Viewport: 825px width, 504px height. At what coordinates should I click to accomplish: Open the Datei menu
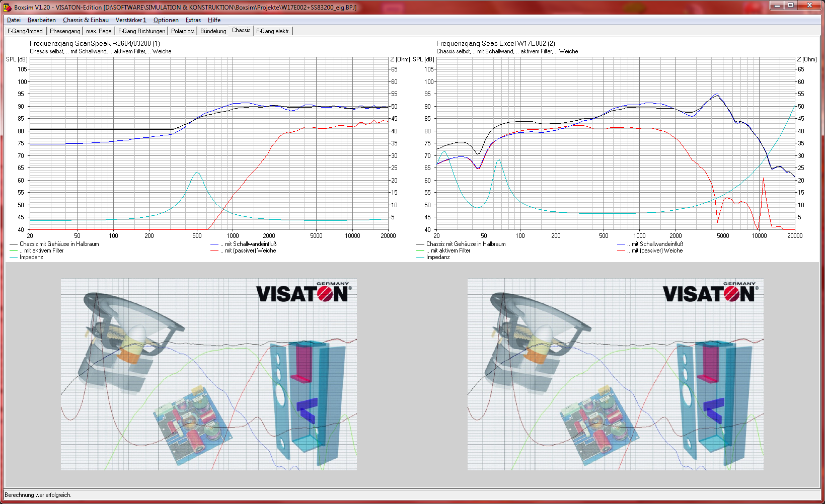point(14,20)
